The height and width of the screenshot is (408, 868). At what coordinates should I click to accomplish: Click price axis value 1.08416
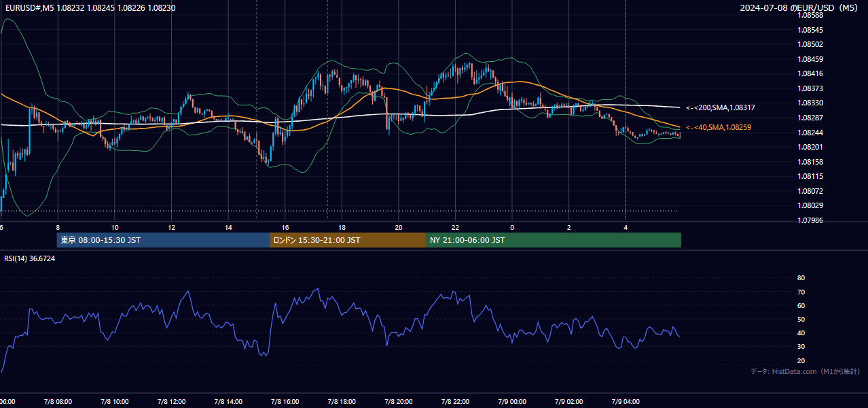pyautogui.click(x=810, y=73)
